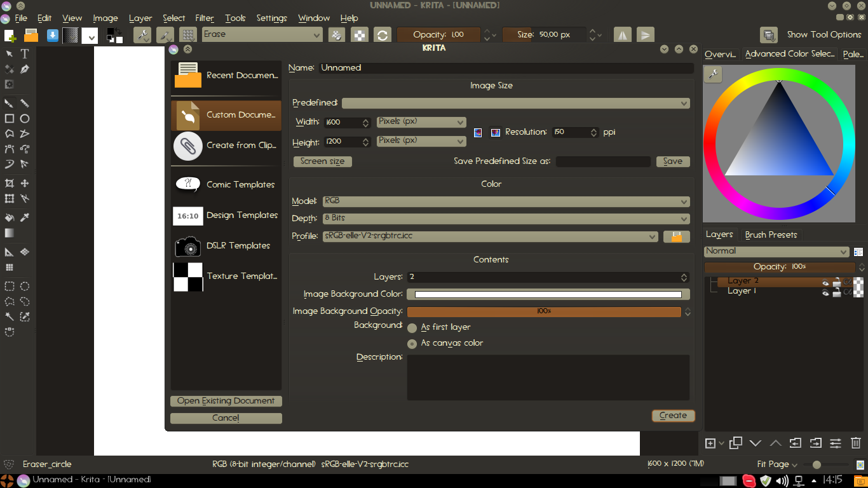Click the Open file folder icon
Viewport: 868px width, 488px height.
click(31, 35)
